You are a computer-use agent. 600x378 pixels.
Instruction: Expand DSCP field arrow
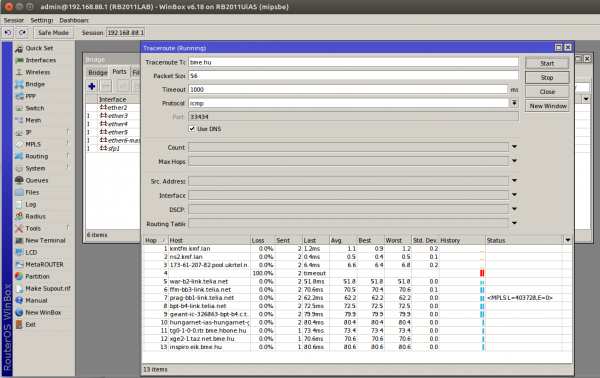pyautogui.click(x=514, y=209)
